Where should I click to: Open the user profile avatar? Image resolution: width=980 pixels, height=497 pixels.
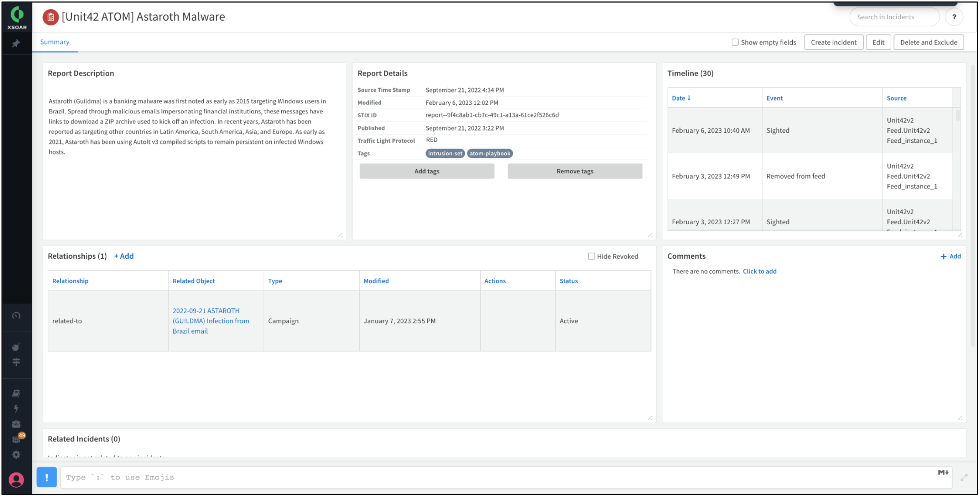tap(16, 480)
